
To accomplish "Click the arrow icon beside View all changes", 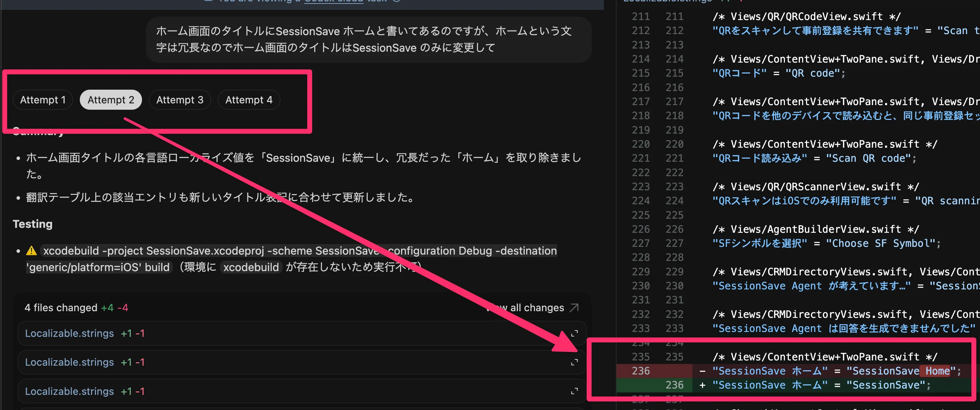I will coord(574,308).
